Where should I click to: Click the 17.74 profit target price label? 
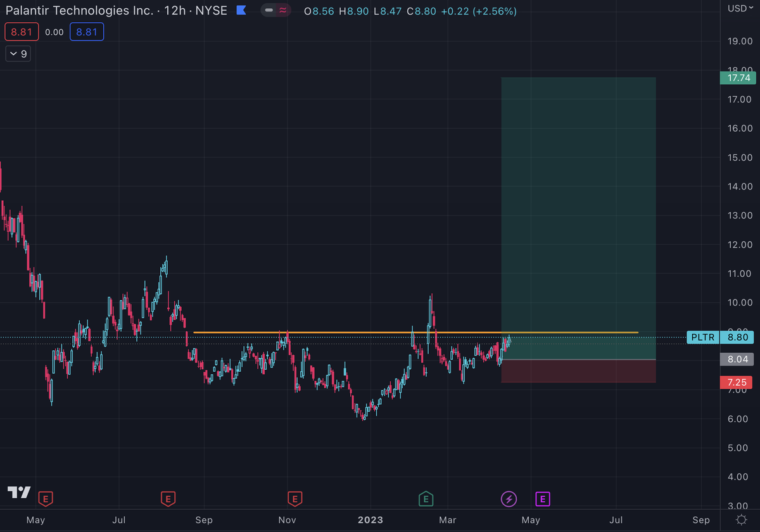(738, 78)
